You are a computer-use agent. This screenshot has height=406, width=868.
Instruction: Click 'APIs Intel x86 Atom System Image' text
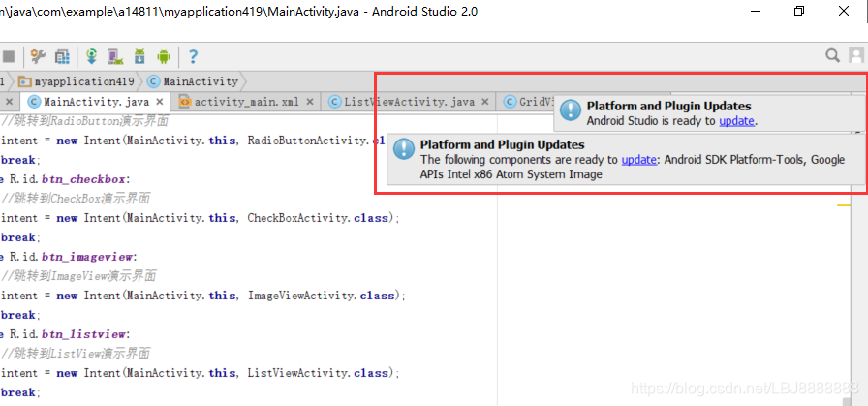coord(511,174)
